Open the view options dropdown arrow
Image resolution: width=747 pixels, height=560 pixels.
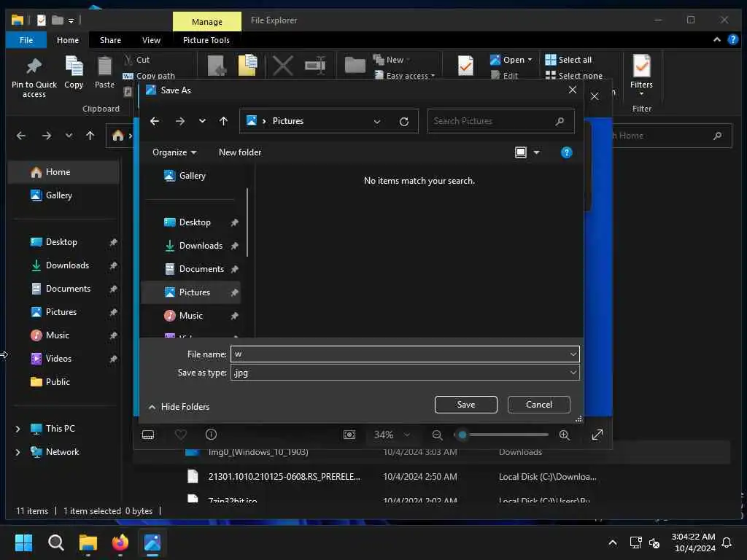click(536, 152)
